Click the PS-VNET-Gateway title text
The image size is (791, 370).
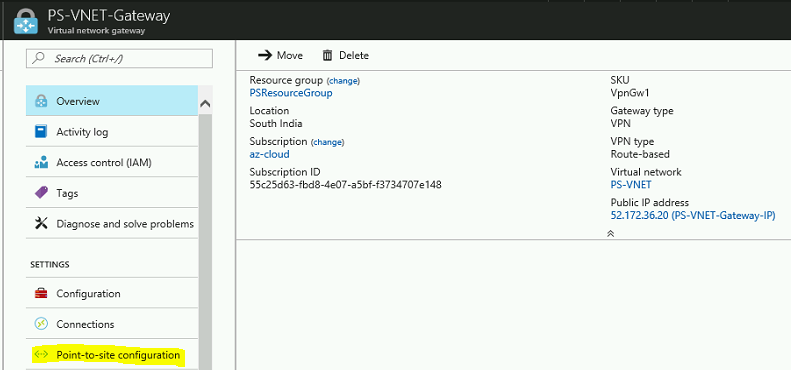pos(108,16)
